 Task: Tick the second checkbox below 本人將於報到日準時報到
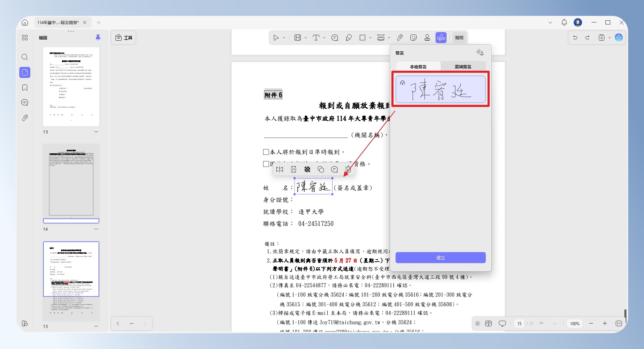266,164
